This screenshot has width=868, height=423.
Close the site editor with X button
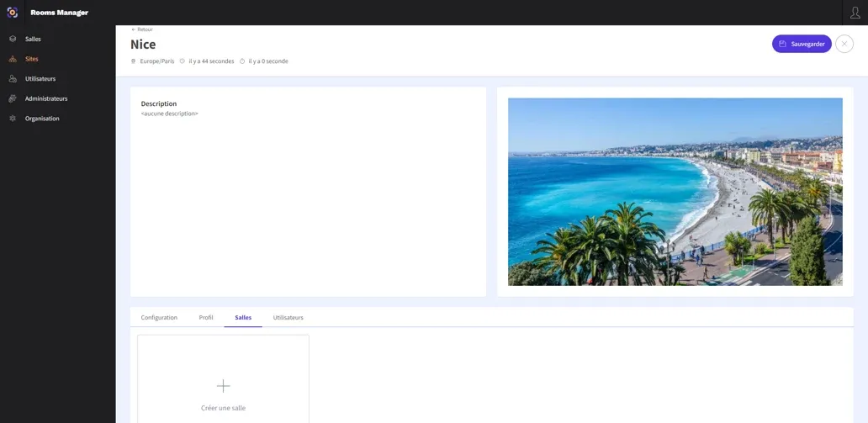844,44
